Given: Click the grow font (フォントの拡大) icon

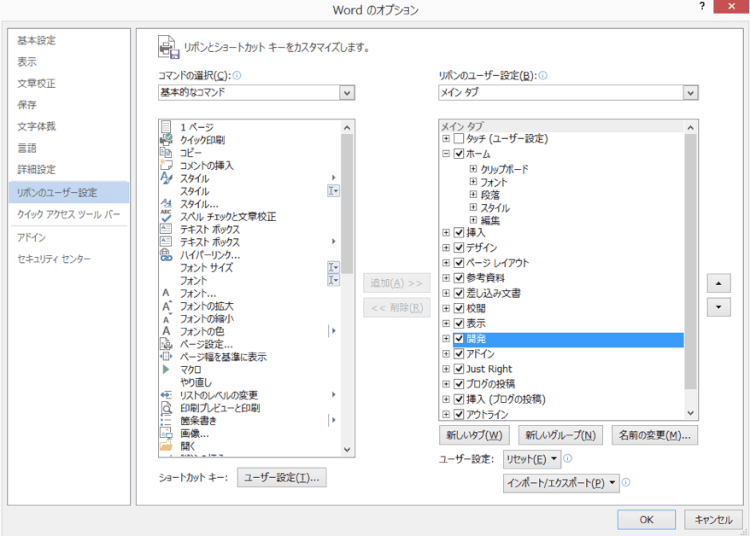Looking at the screenshot, I should click(x=166, y=306).
